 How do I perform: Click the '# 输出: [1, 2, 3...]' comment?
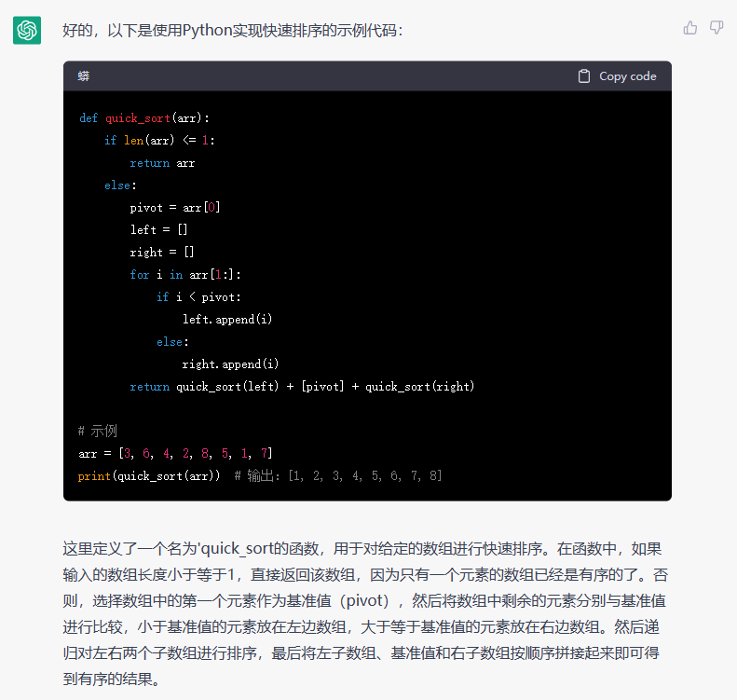338,475
